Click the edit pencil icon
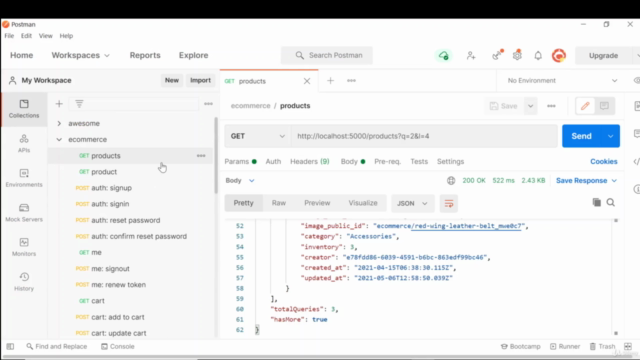The height and width of the screenshot is (360, 640). 585,106
